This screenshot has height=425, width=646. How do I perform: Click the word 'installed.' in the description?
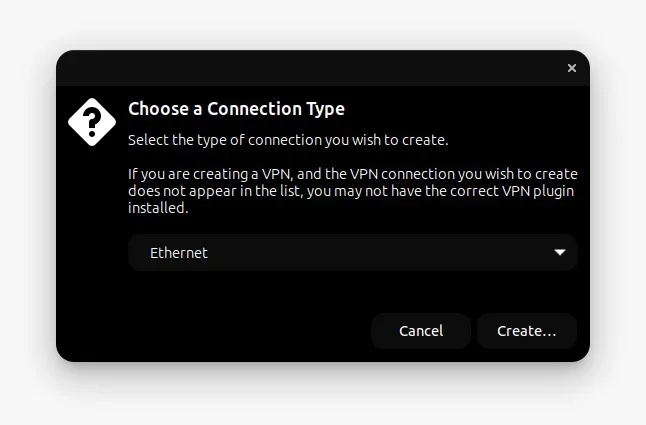pyautogui.click(x=158, y=208)
